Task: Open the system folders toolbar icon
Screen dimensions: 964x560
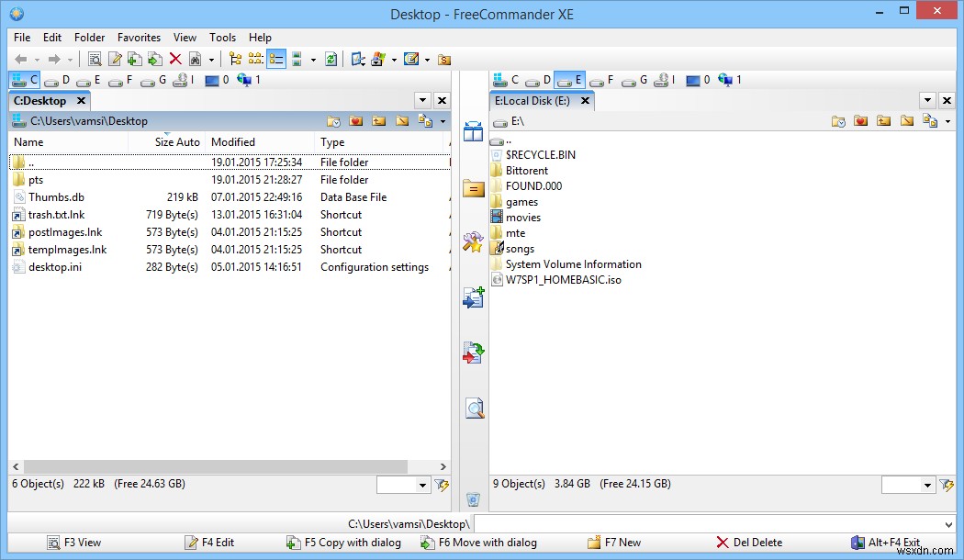Action: tap(378, 59)
